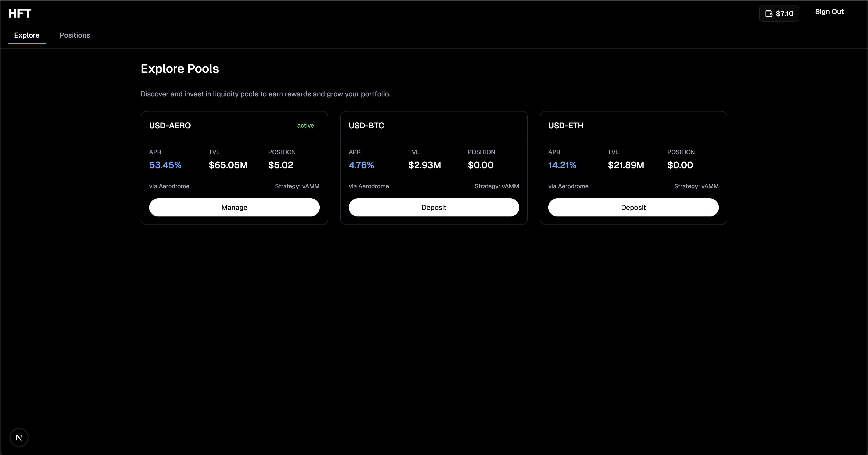868x455 pixels.
Task: Click the POSITION value $5.02 on USD-AERO
Action: [x=280, y=165]
